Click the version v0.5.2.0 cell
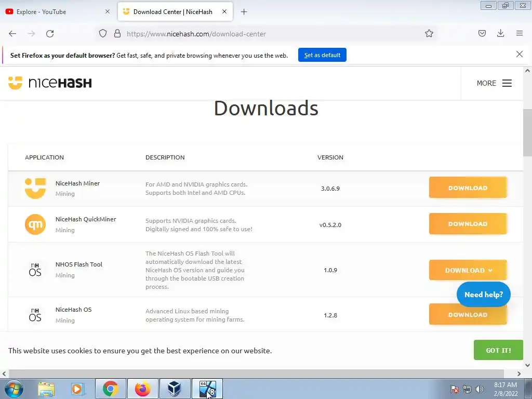The height and width of the screenshot is (399, 532). point(330,224)
